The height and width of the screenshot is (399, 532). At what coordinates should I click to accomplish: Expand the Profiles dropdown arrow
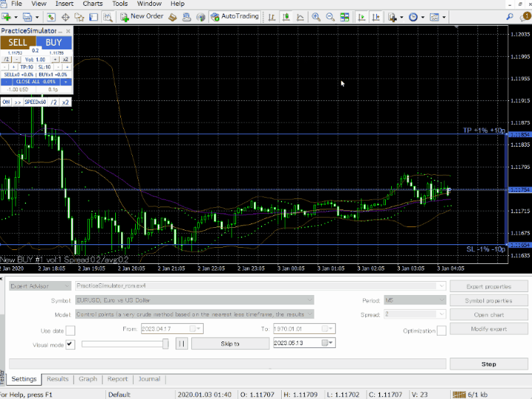click(x=37, y=17)
